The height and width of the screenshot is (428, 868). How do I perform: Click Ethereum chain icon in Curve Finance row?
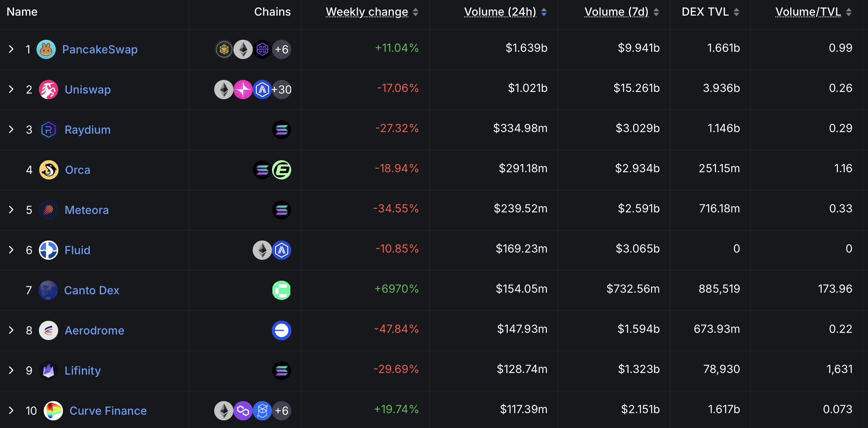[x=224, y=411]
